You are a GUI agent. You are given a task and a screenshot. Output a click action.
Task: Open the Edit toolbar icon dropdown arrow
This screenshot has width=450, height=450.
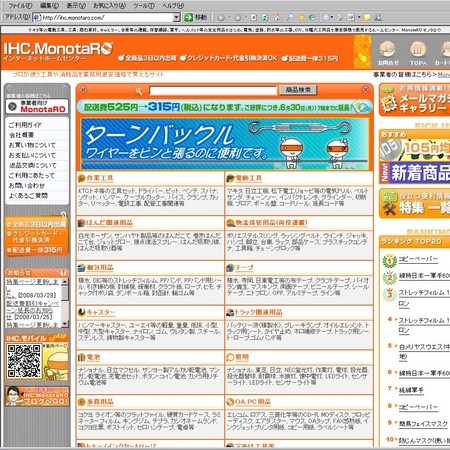pos(359,17)
